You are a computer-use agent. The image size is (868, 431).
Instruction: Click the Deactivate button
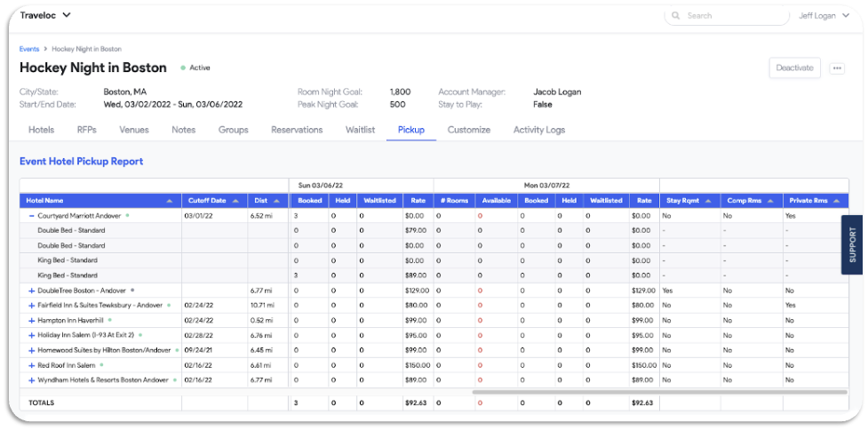point(794,68)
